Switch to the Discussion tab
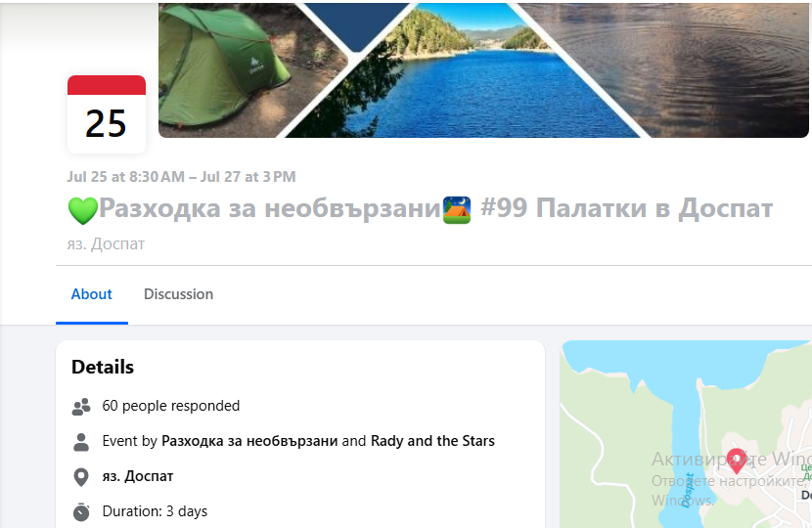This screenshot has width=812, height=528. pos(178,294)
